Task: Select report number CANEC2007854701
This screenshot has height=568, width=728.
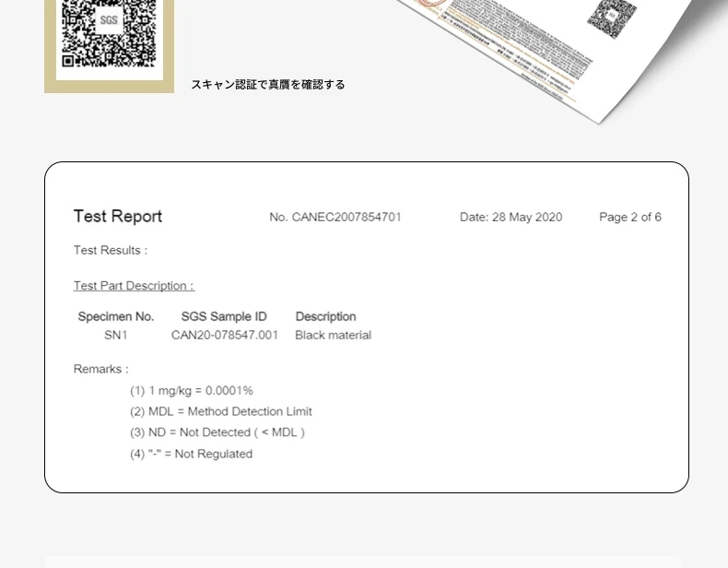Action: (x=335, y=218)
